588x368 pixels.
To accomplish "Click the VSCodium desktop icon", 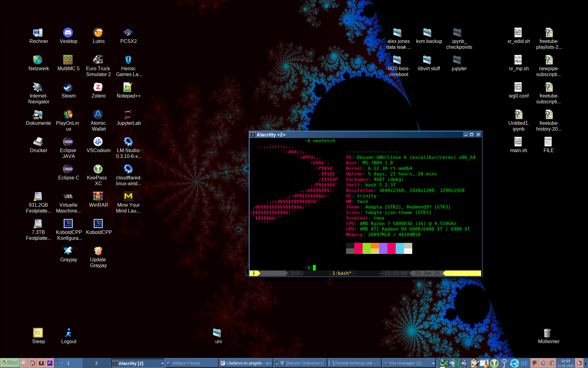I will (x=98, y=145).
